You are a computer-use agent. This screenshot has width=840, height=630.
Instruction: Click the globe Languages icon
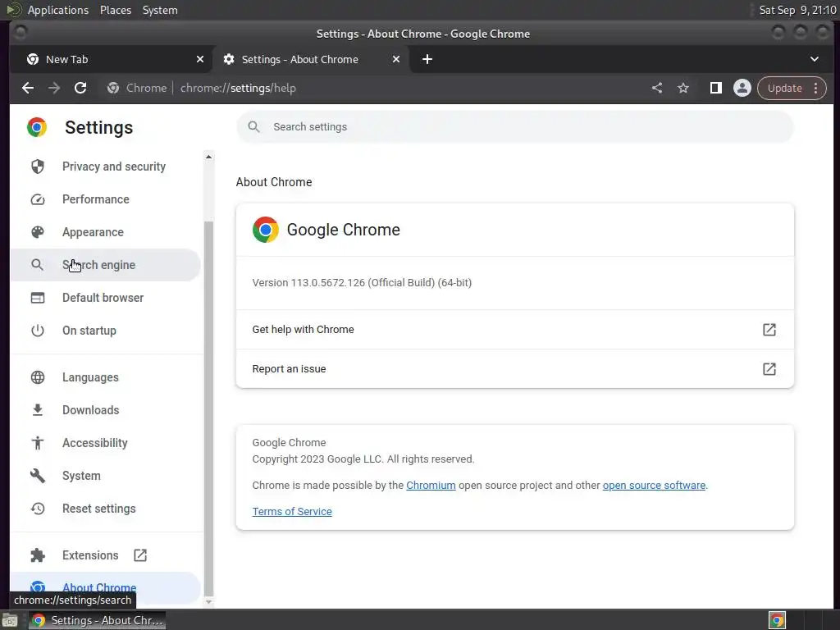(x=38, y=377)
